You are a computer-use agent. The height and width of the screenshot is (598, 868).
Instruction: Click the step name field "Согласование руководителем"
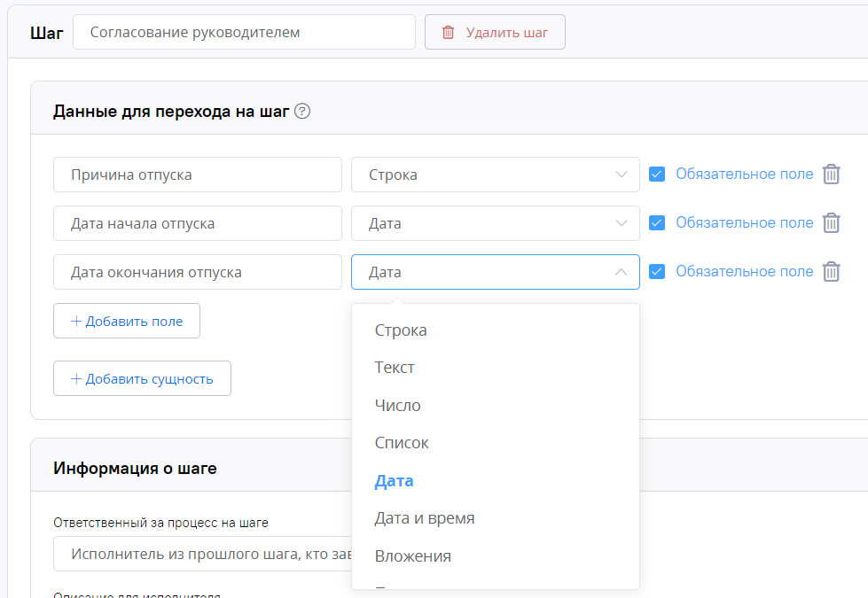tap(244, 32)
